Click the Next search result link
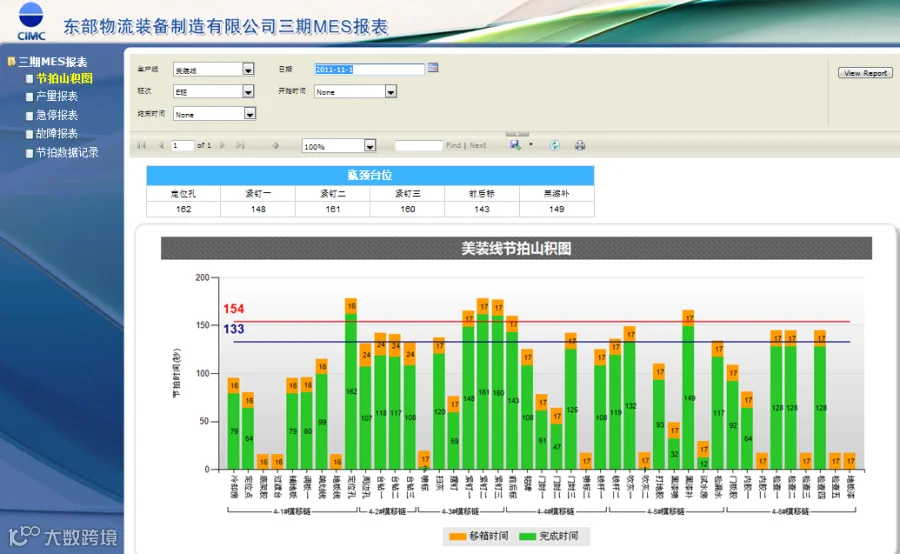The width and height of the screenshot is (900, 554). [478, 145]
